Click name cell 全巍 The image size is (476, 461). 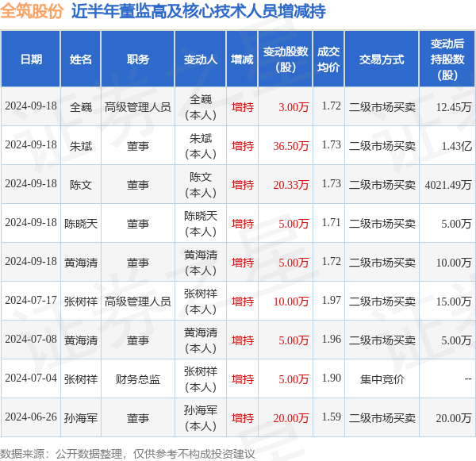(x=81, y=107)
